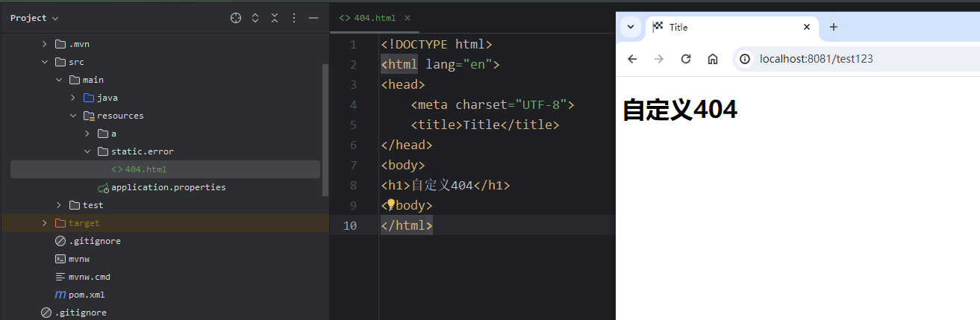Click the <title>Title</title> code line
Image resolution: width=980 pixels, height=320 pixels.
(x=484, y=125)
